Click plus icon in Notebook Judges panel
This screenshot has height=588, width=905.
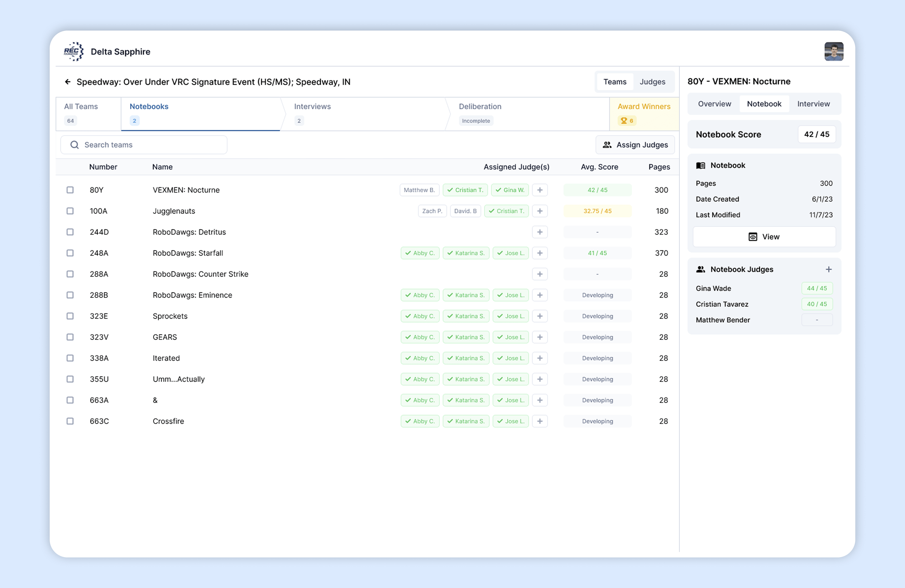(829, 269)
